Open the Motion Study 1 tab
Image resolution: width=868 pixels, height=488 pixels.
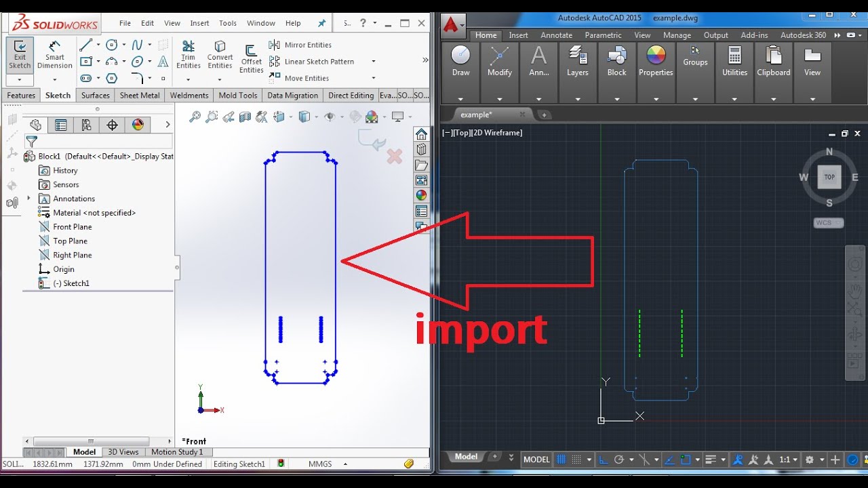click(x=177, y=452)
